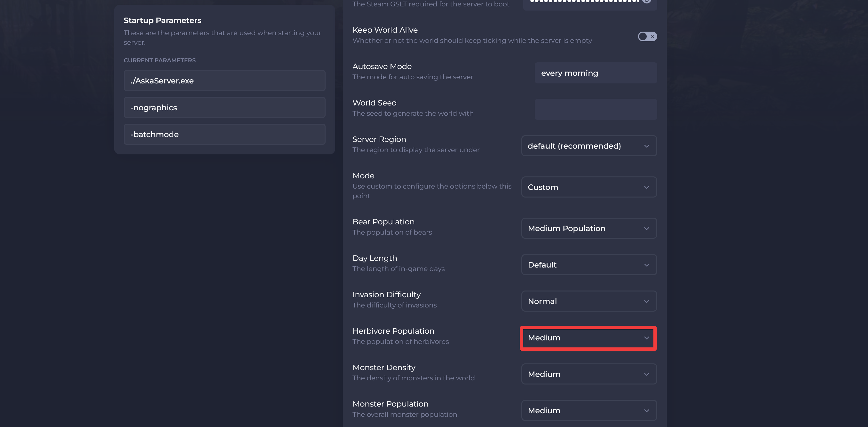868x427 pixels.
Task: Open the Invasion Difficulty dropdown
Action: (589, 301)
